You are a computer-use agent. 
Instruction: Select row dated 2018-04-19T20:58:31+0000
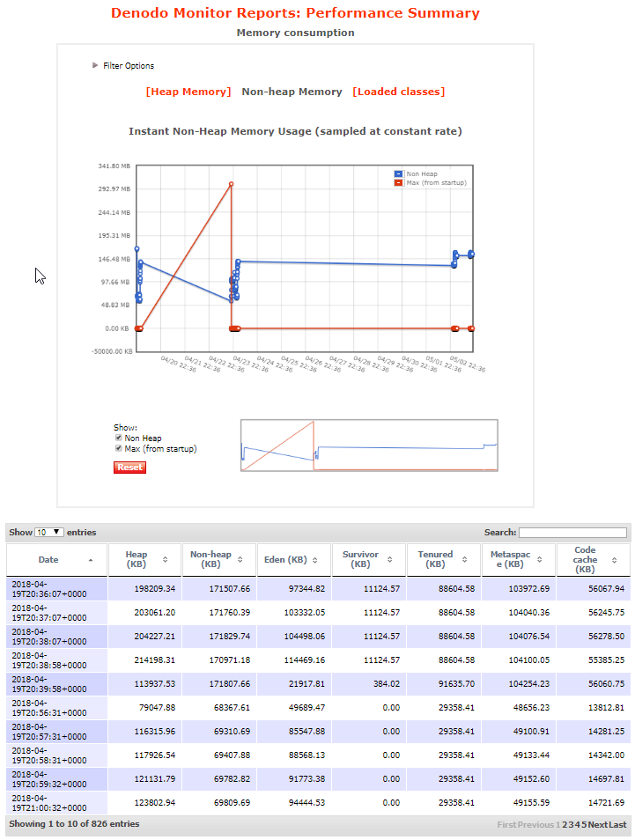tap(318, 755)
